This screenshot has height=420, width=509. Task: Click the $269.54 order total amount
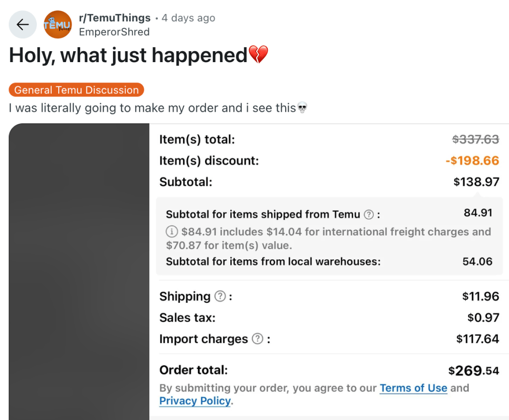click(473, 370)
